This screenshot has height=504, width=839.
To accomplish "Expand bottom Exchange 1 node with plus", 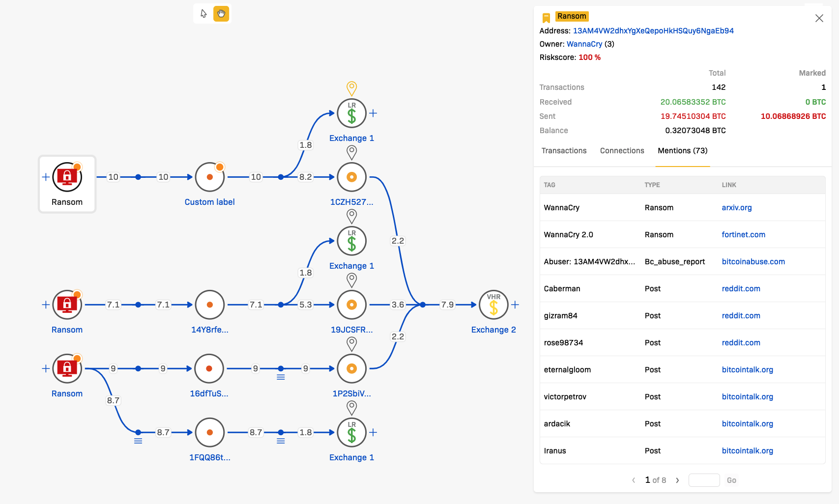I will pos(373,432).
